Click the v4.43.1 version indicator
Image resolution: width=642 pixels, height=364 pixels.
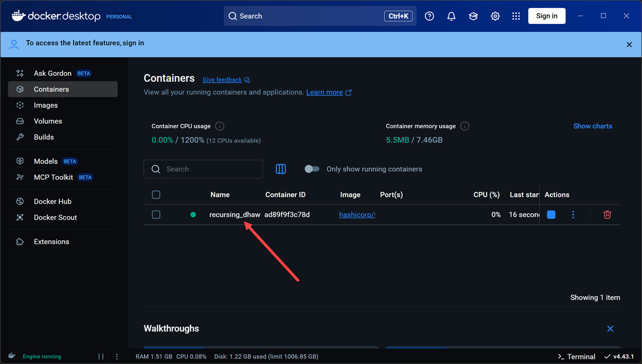[619, 357]
